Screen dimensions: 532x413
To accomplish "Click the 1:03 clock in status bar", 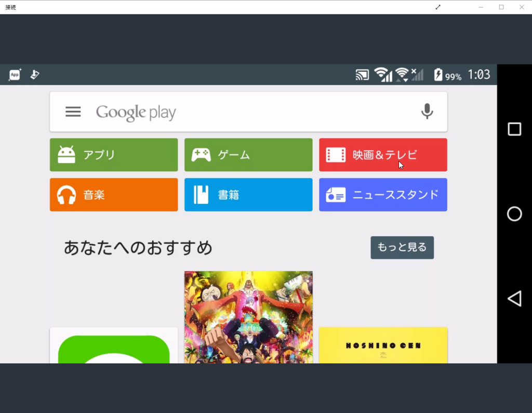I will pos(478,74).
